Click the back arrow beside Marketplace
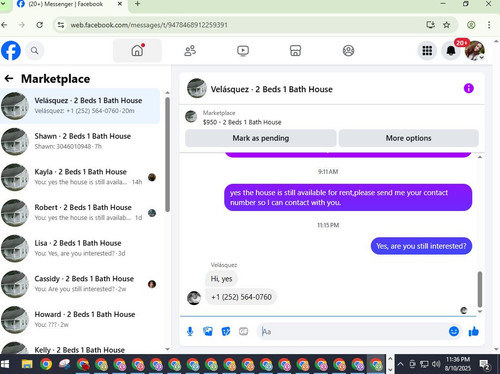This screenshot has height=374, width=500. click(9, 79)
